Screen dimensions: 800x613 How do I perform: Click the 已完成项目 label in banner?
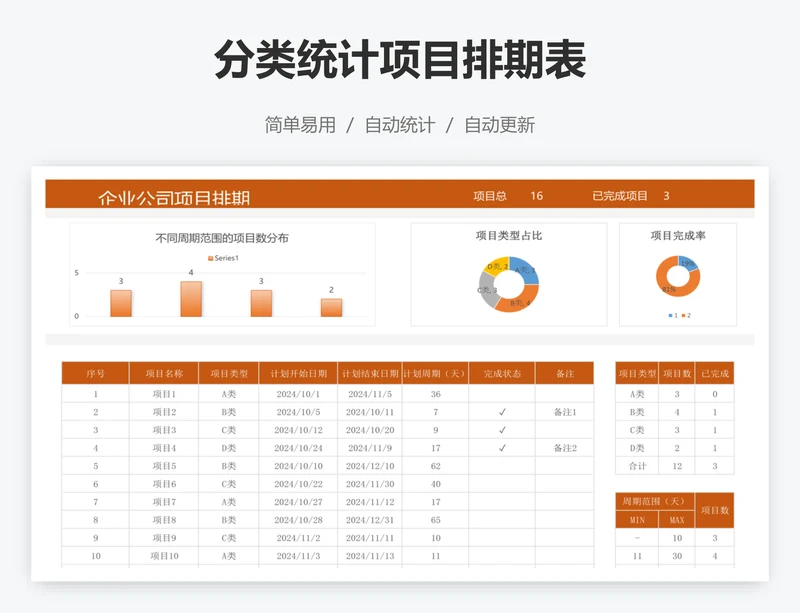(620, 196)
